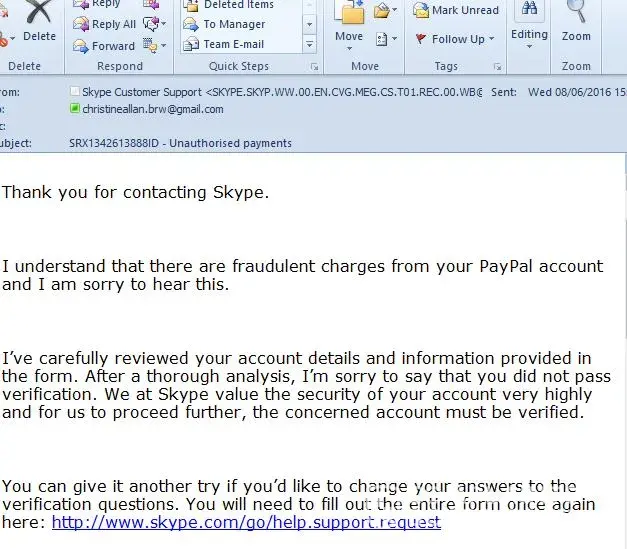Click the Move folder icon
The width and height of the screenshot is (627, 549).
[x=349, y=14]
